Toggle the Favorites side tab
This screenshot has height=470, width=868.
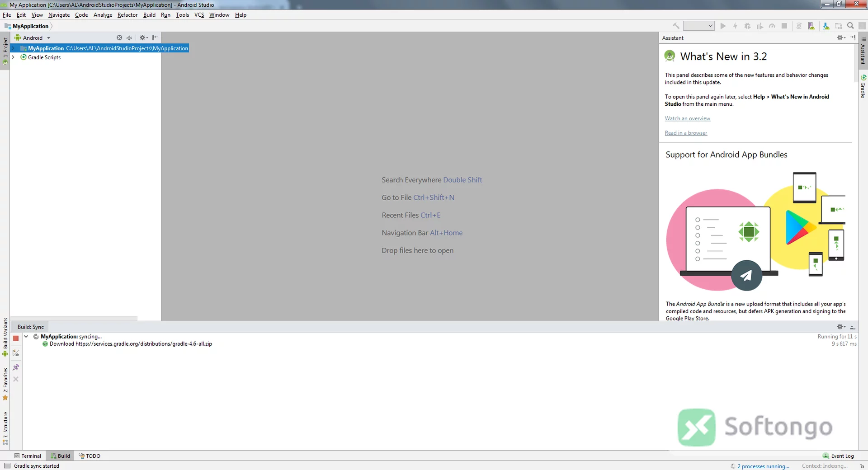(5, 384)
